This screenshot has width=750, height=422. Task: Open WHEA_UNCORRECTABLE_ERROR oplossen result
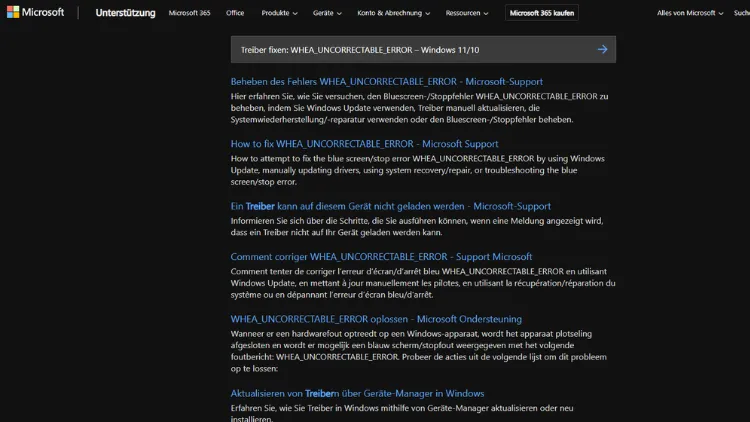point(376,319)
